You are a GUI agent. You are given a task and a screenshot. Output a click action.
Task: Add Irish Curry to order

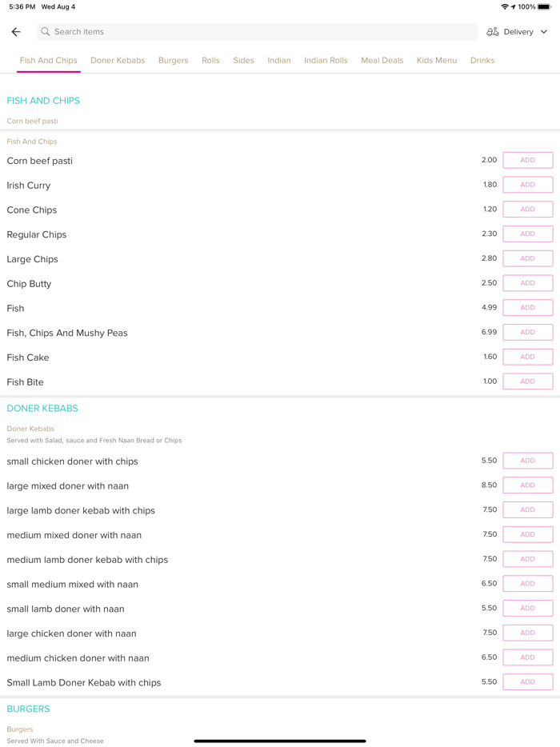[x=527, y=185]
